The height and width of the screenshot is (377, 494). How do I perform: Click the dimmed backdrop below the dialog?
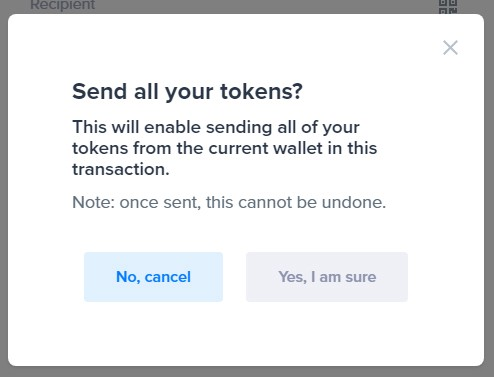click(247, 372)
